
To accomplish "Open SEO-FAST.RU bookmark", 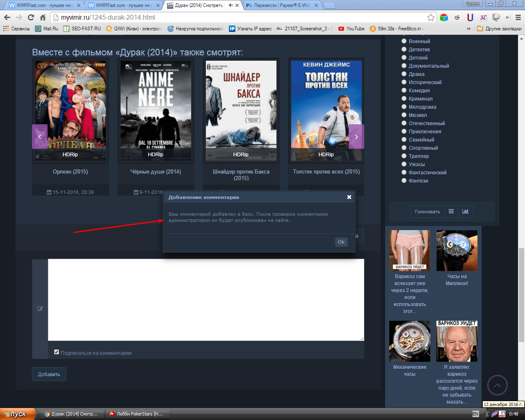I will [x=82, y=29].
